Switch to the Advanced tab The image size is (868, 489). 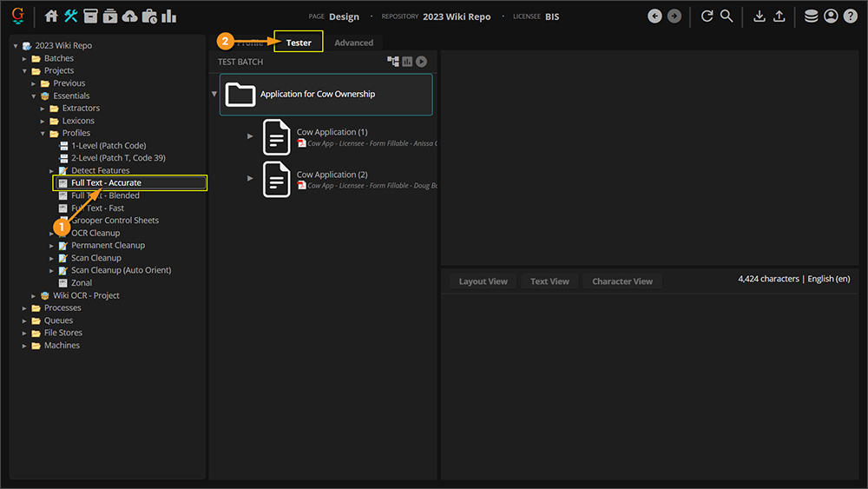tap(353, 43)
